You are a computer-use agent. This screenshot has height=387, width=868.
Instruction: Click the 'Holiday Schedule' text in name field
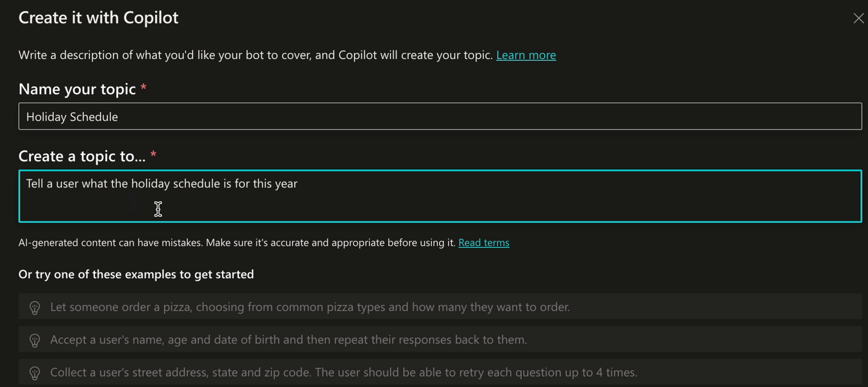(72, 117)
